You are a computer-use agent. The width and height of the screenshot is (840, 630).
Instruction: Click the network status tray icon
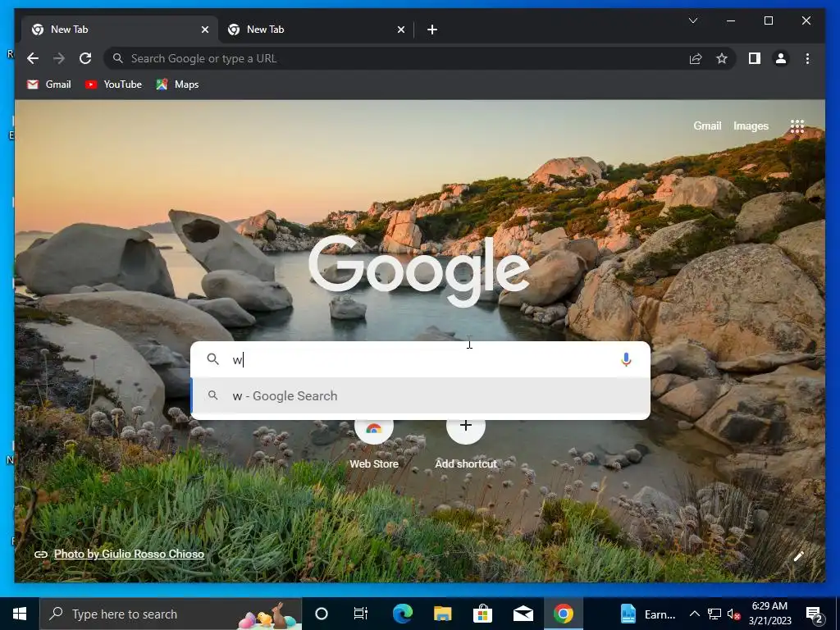pyautogui.click(x=714, y=614)
